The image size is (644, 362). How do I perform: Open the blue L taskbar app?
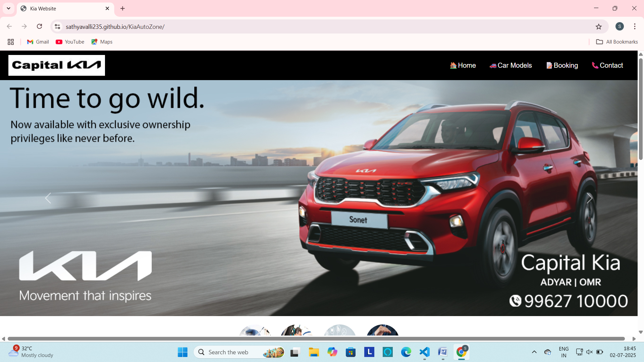pyautogui.click(x=369, y=352)
